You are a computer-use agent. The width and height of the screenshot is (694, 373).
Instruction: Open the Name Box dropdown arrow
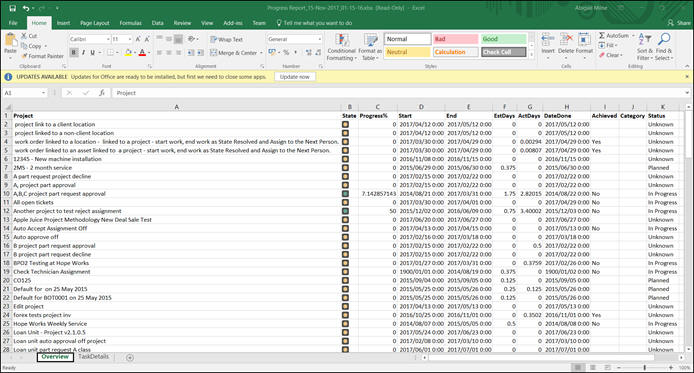click(x=43, y=93)
